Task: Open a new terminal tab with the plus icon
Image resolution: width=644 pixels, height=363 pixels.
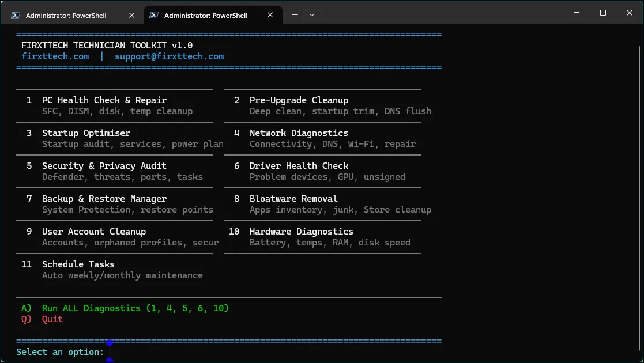Action: tap(296, 14)
